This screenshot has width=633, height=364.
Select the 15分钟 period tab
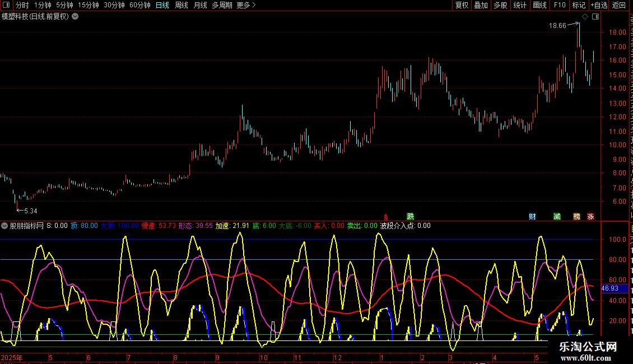coord(89,5)
